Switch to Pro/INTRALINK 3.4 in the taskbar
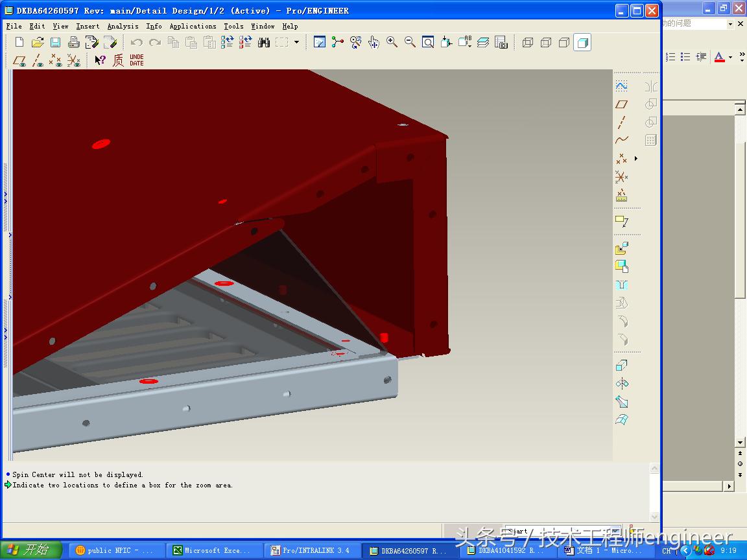Image resolution: width=747 pixels, height=560 pixels. (311, 550)
